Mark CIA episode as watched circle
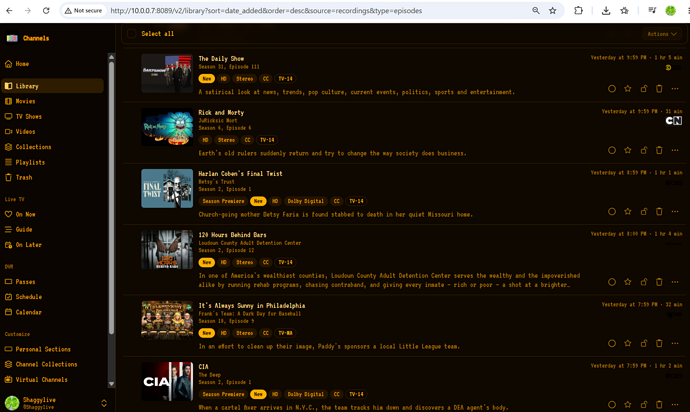Image resolution: width=690 pixels, height=412 pixels. [612, 405]
